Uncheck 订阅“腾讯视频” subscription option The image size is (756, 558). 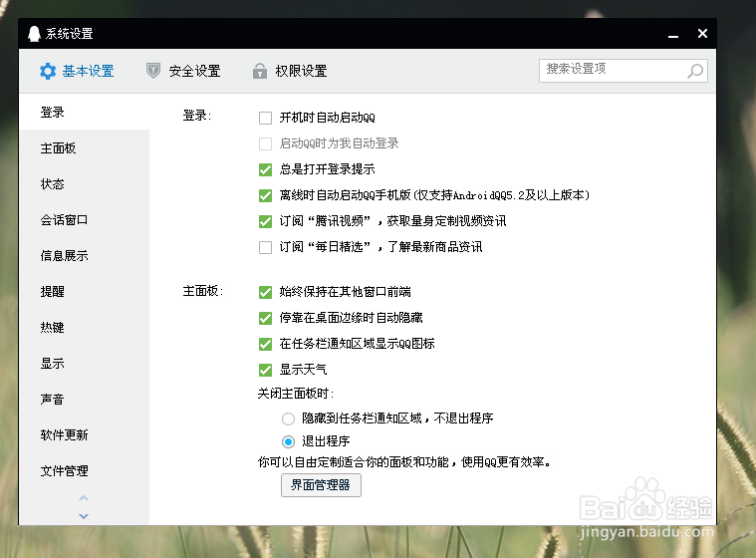click(x=265, y=221)
